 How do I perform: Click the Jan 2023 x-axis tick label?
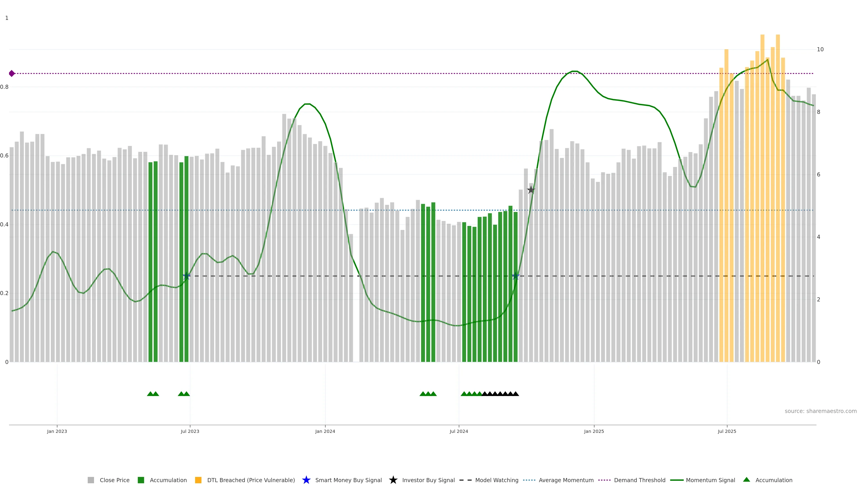coord(57,432)
